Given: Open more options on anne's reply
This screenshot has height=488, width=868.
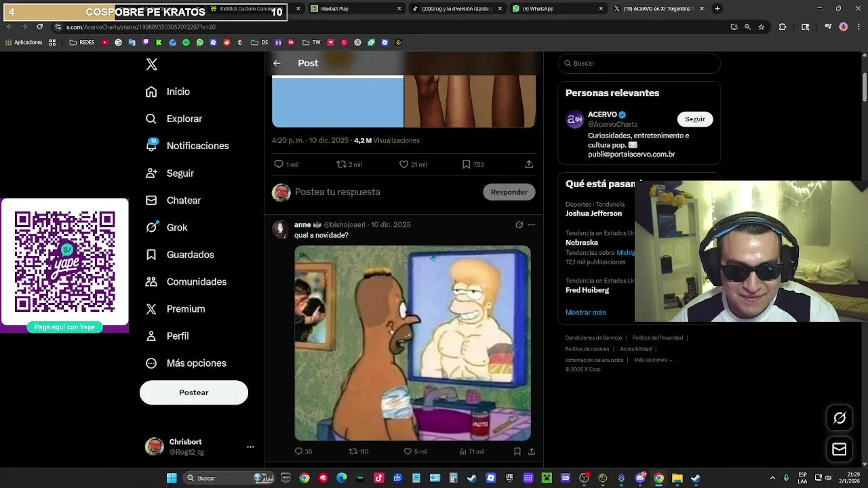Looking at the screenshot, I should [x=532, y=224].
